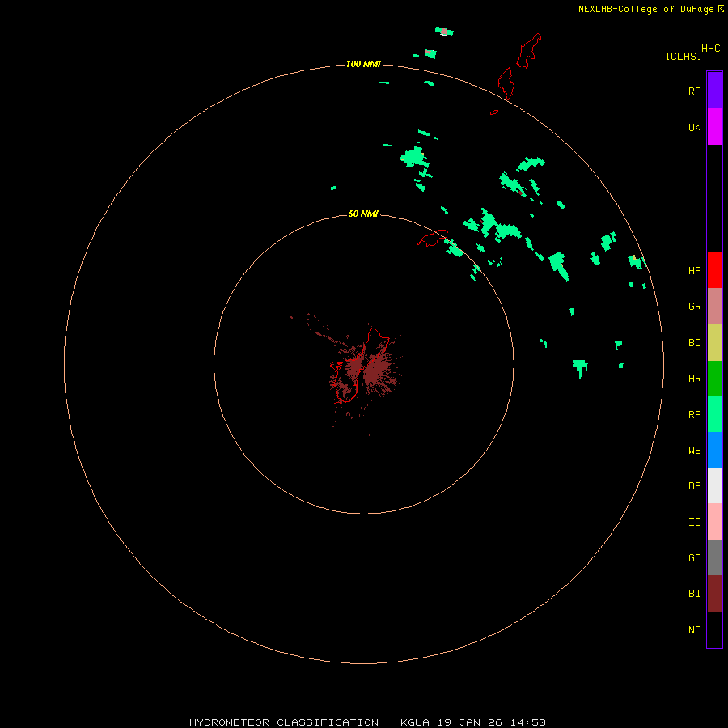
Task: Click the IC pink legend swatch
Action: (x=714, y=522)
